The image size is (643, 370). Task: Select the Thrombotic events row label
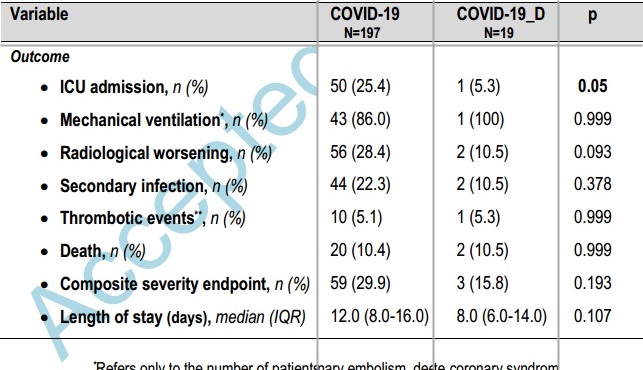pos(153,218)
